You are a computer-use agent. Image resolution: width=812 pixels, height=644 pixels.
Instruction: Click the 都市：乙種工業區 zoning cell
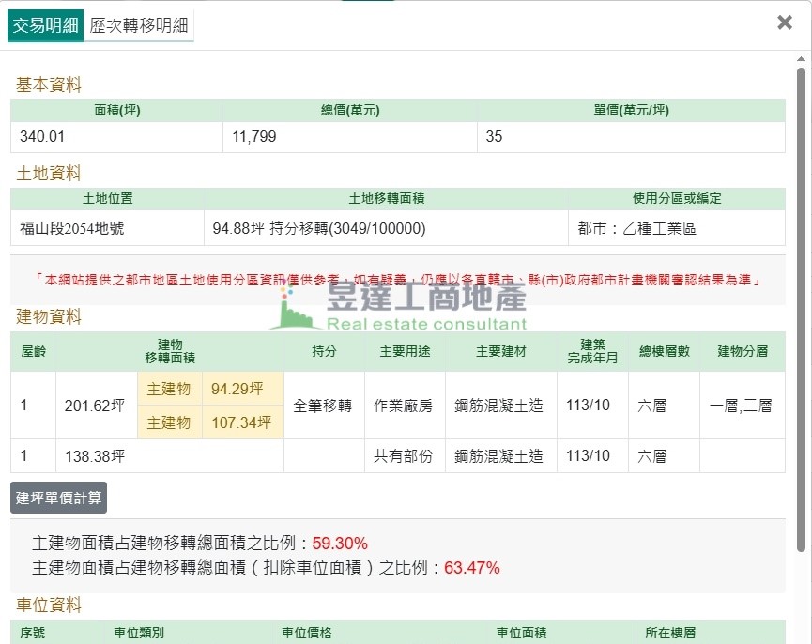pyautogui.click(x=637, y=228)
